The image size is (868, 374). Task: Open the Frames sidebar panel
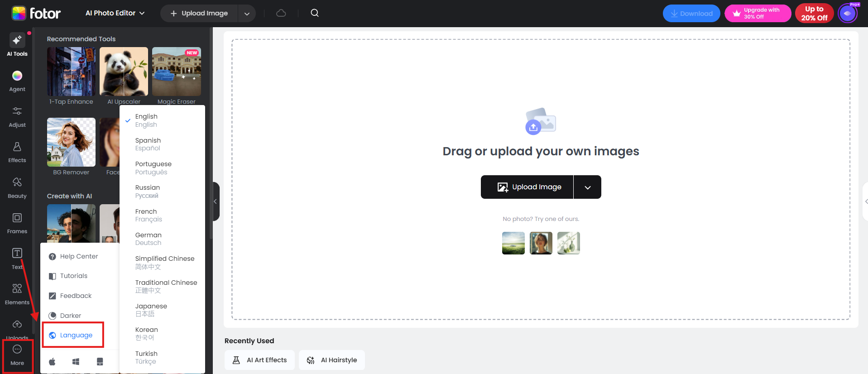pos(17,223)
